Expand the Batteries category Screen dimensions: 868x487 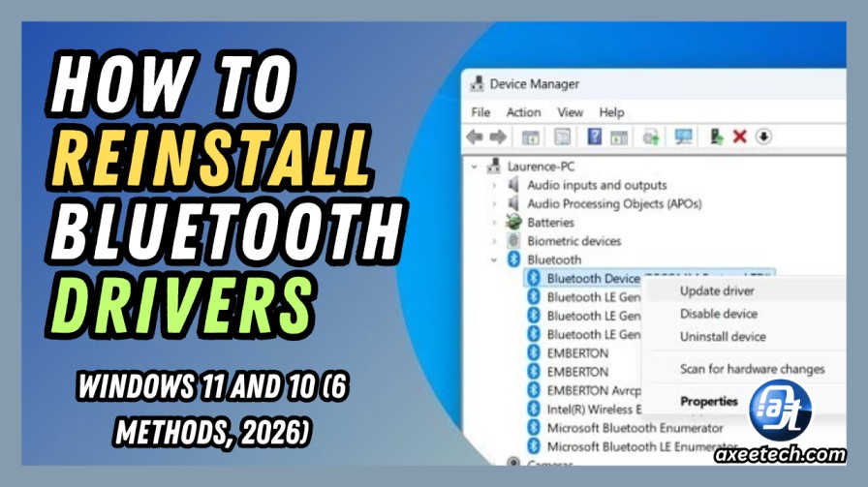(x=494, y=223)
